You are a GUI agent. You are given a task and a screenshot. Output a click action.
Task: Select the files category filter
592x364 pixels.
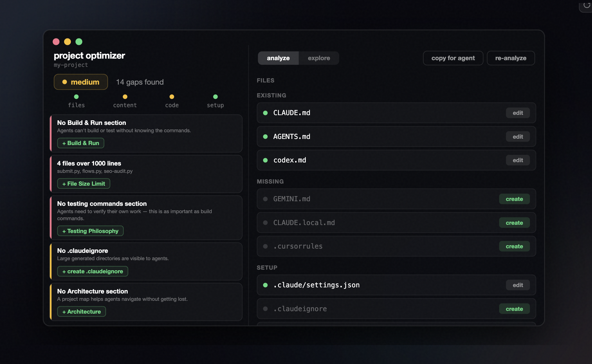pos(76,101)
